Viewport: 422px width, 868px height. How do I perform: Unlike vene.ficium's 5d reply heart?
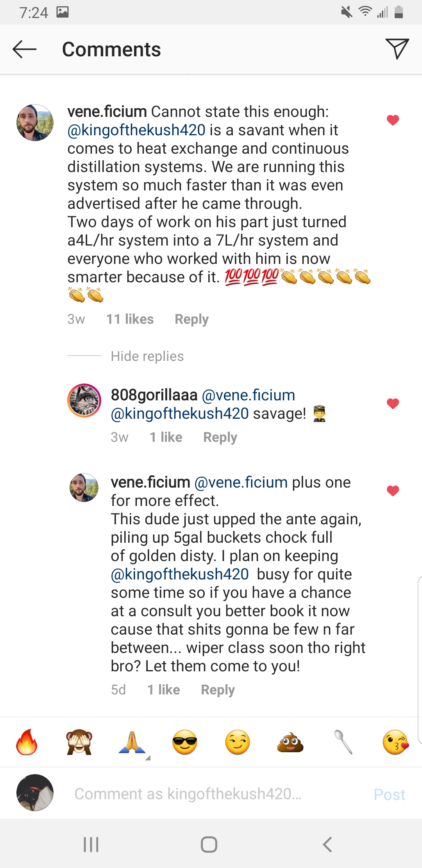click(x=393, y=490)
